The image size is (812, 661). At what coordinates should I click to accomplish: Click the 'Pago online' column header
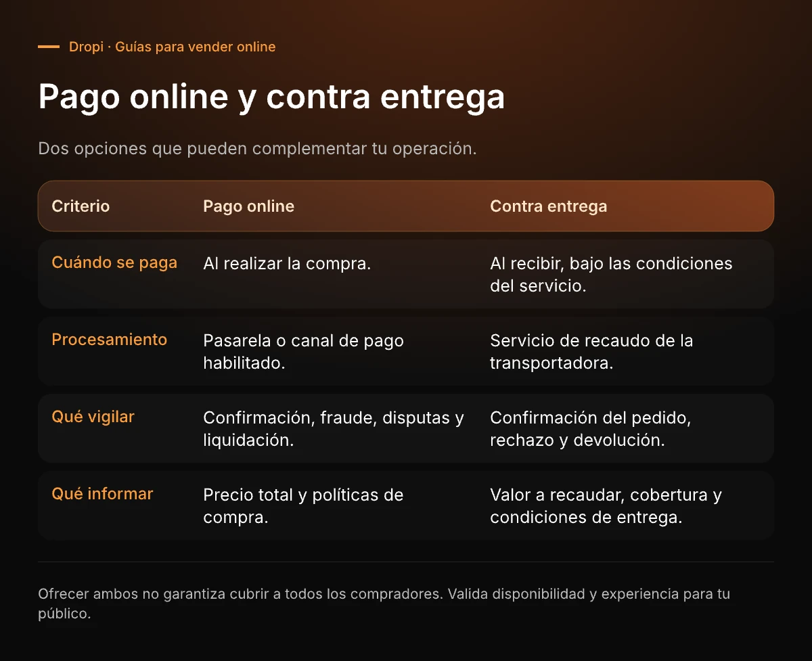pos(248,206)
